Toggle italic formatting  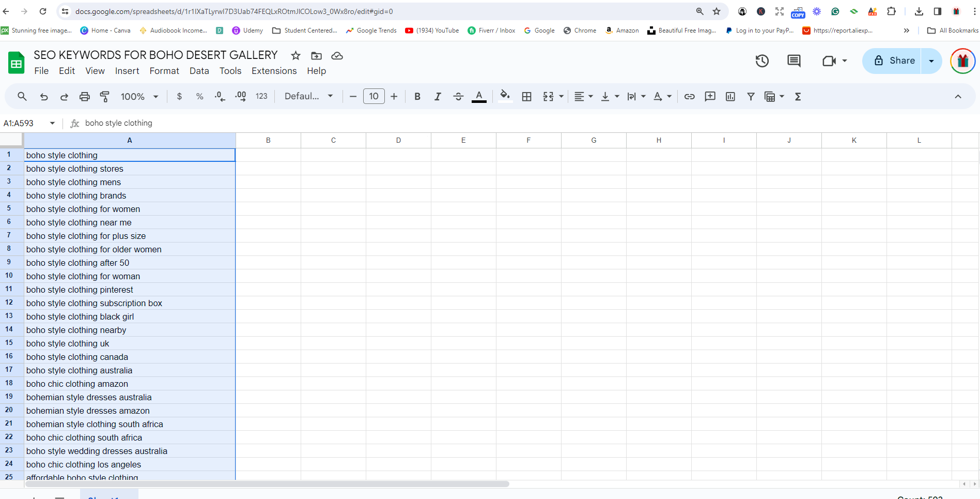(x=438, y=96)
